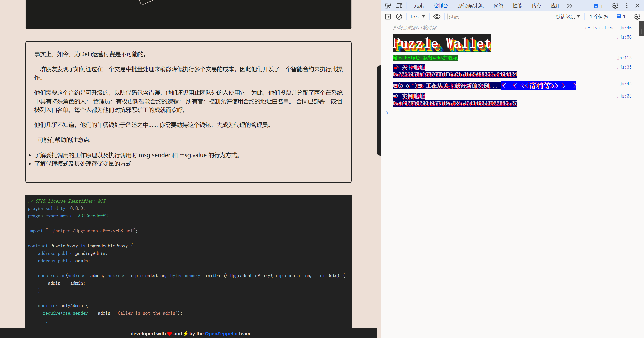
Task: Click the address public pendingAdmin line
Action: tap(72, 253)
